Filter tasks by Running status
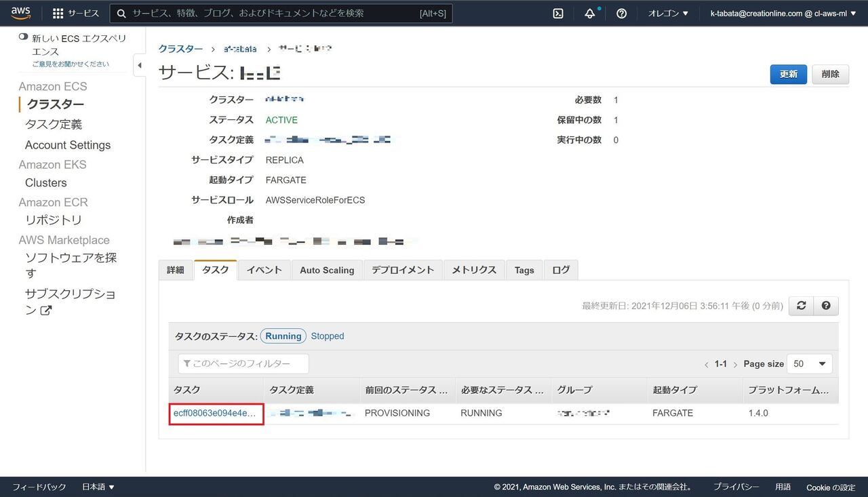 pos(283,336)
